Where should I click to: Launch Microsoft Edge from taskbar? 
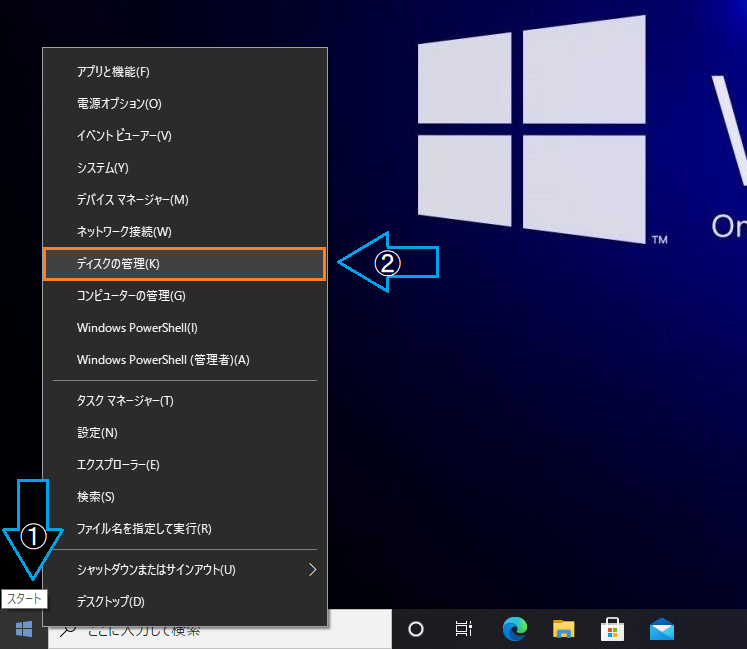point(515,629)
